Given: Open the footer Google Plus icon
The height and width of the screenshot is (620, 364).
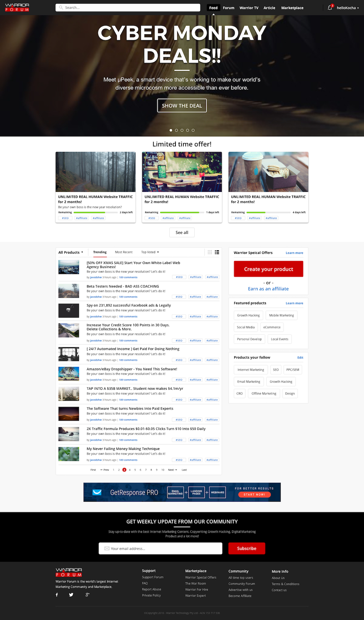Looking at the screenshot, I should pyautogui.click(x=87, y=595).
